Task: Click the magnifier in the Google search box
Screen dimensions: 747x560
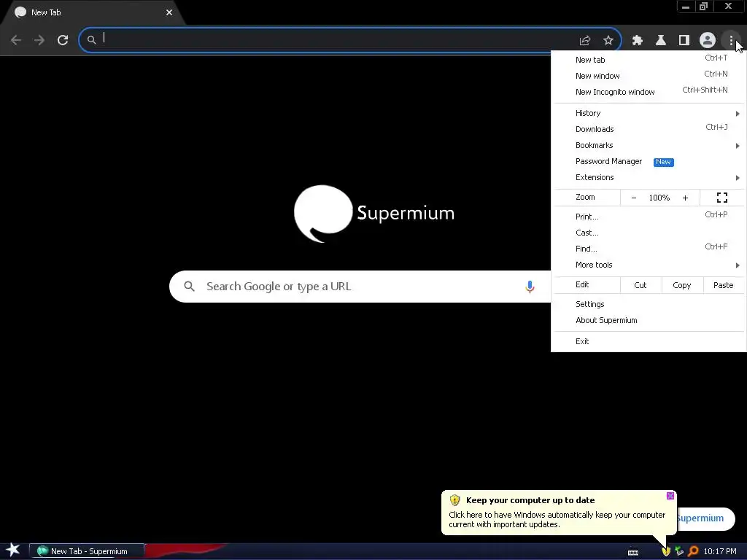Action: 189,286
